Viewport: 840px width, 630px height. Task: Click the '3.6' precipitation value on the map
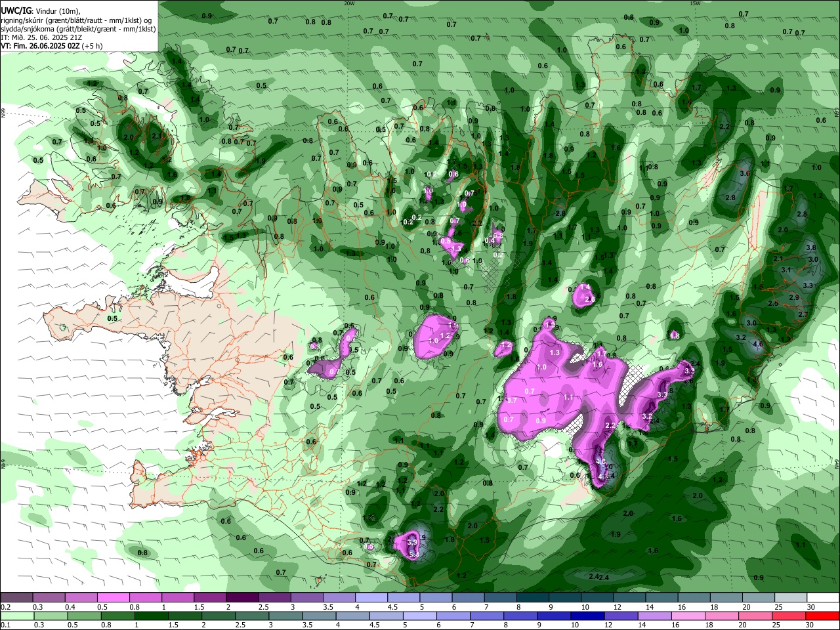[745, 174]
